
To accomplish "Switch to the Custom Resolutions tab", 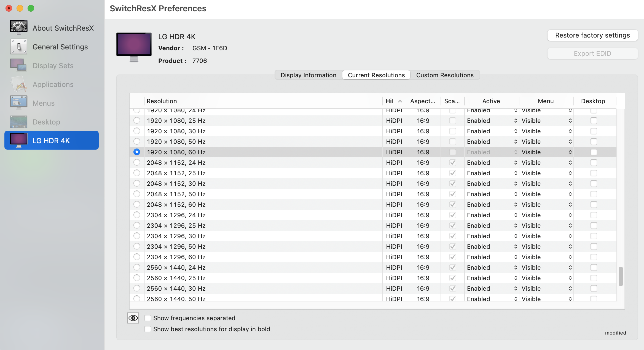I will [445, 75].
